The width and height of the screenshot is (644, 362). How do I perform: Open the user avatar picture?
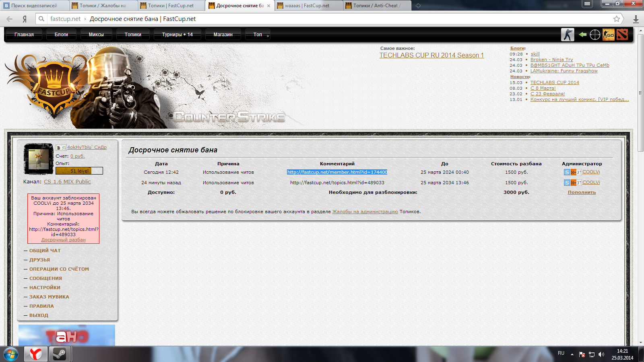tap(39, 159)
